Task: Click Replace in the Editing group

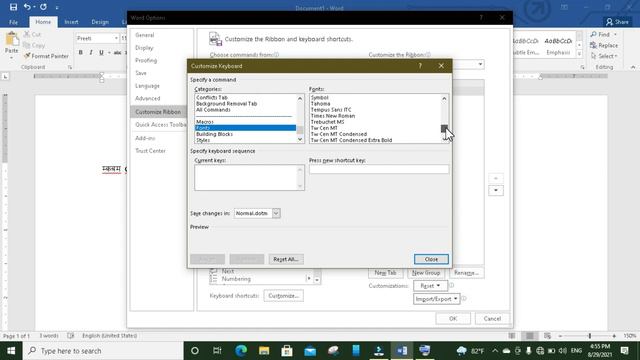Action: pos(604,45)
